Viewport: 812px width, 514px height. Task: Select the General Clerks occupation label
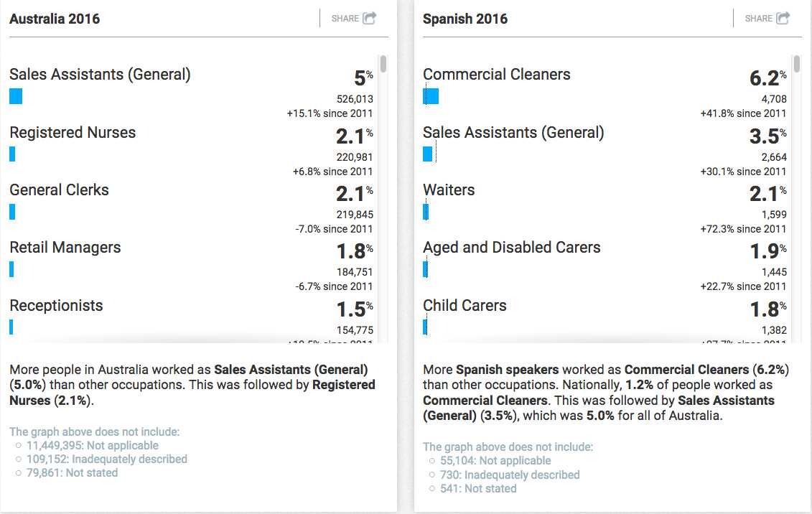(59, 190)
